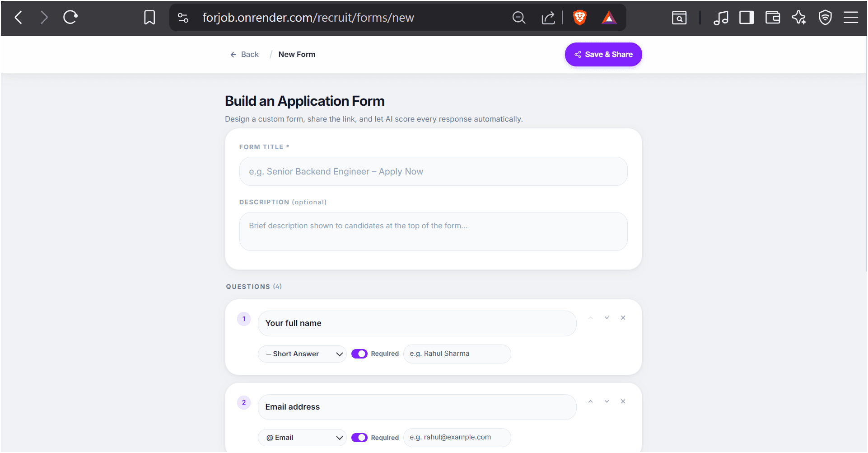Screen dimensions: 868x453
Task: Click the New Form breadcrumb
Action: point(297,54)
